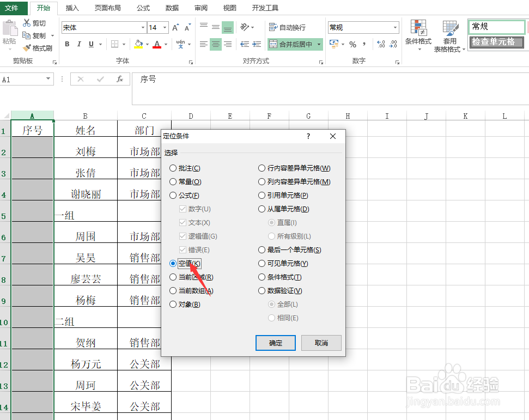Screen dimensions: 529x420
Task: Click the cell borders icon
Action: [x=115, y=44]
